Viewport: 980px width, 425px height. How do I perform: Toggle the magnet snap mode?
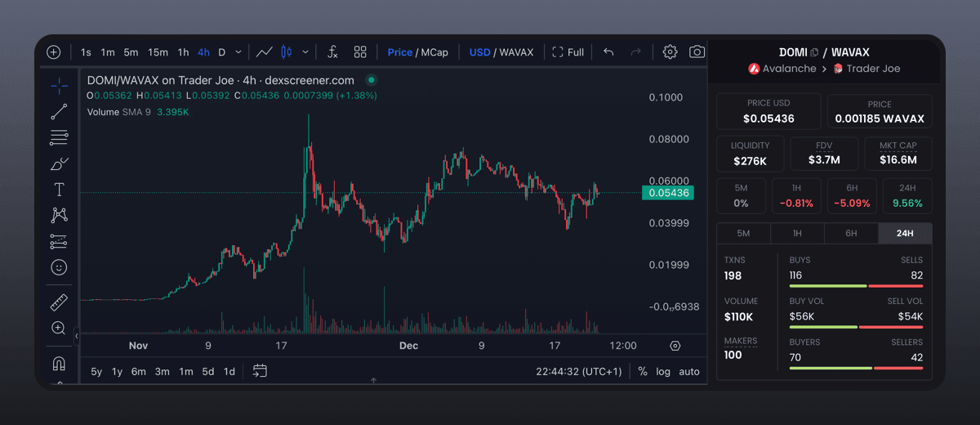59,363
